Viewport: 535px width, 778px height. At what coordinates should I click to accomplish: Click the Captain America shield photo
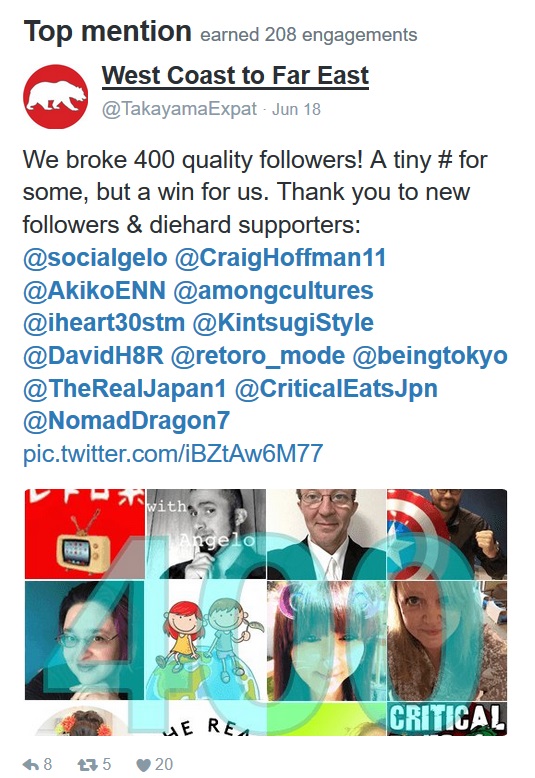[x=447, y=534]
